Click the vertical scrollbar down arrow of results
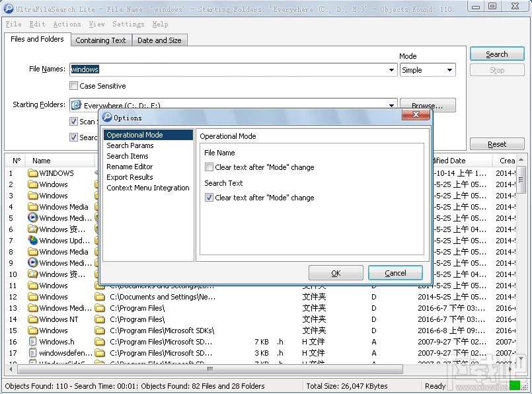 [x=521, y=358]
